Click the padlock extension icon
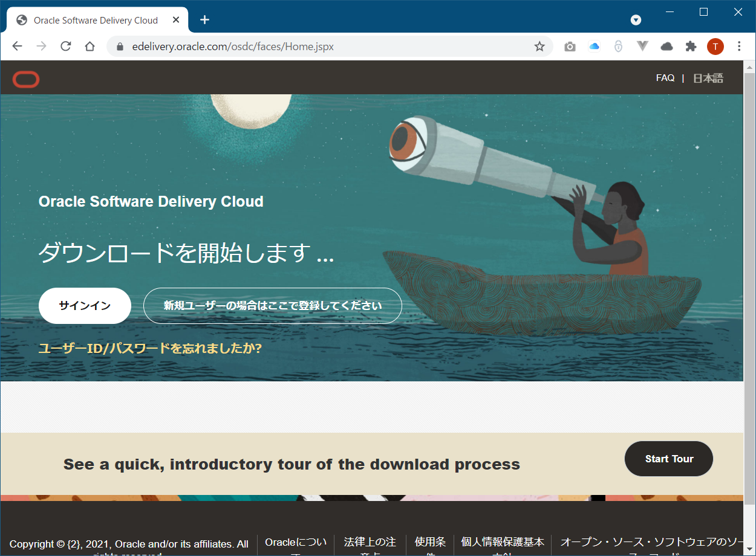 618,47
